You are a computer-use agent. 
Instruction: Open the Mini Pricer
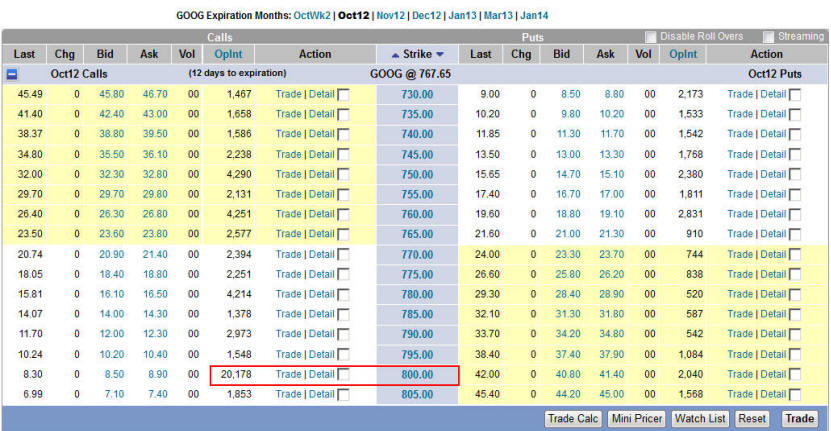coord(636,419)
